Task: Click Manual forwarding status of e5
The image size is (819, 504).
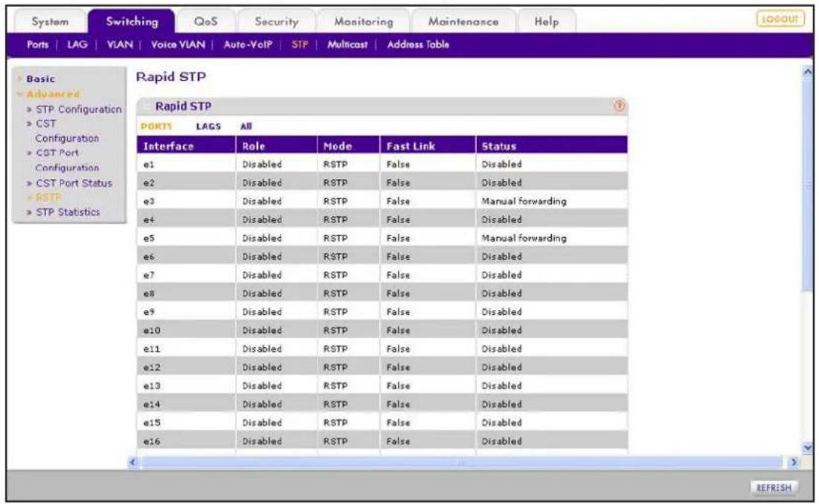Action: click(524, 238)
